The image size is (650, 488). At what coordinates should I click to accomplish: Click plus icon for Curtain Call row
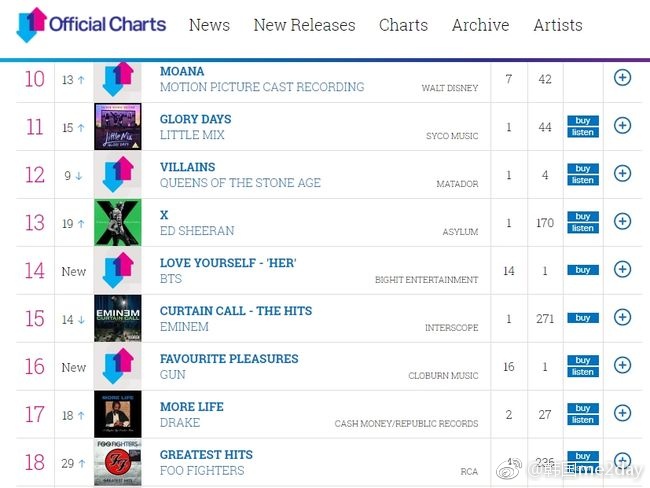point(622,317)
